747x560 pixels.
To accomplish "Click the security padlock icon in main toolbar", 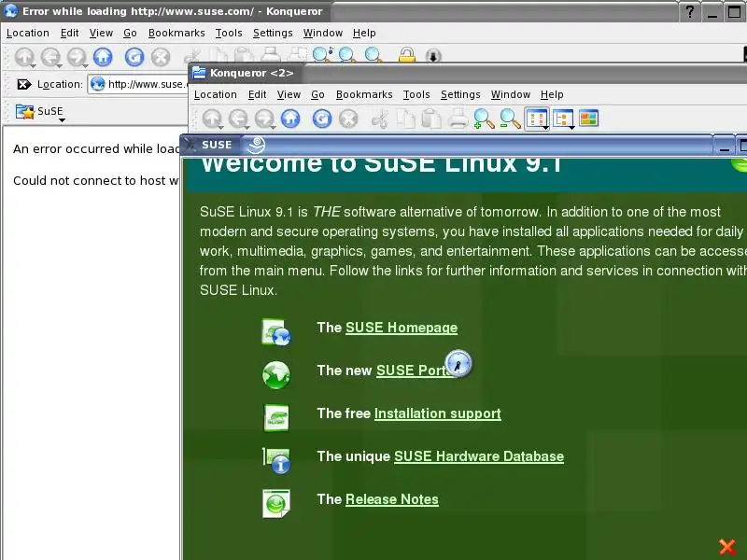I will (406, 55).
